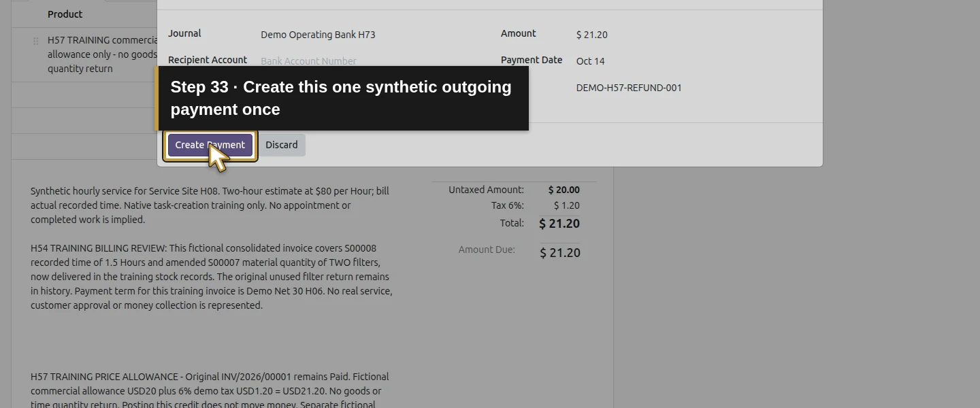
Task: Select the Journal label in dialog
Action: click(184, 33)
